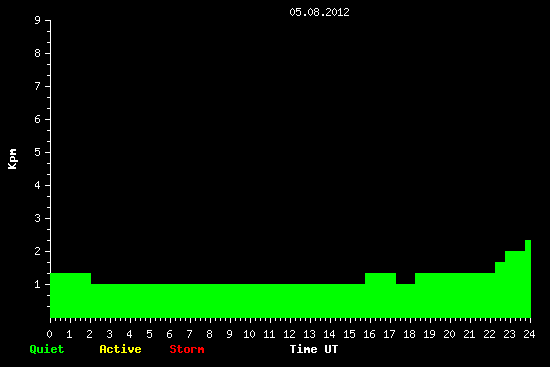Screen dimensions: 550x367
Task: Click hour 0 on the time axis
Action: pyautogui.click(x=49, y=334)
